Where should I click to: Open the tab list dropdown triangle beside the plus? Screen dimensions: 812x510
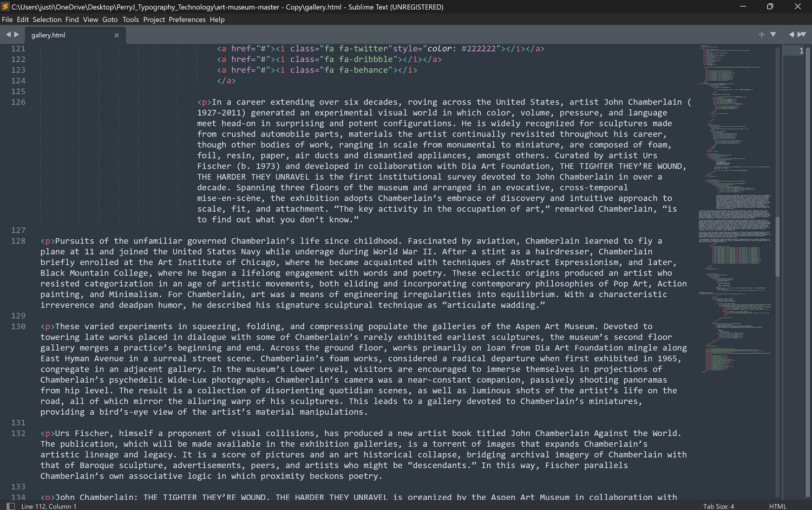point(773,35)
